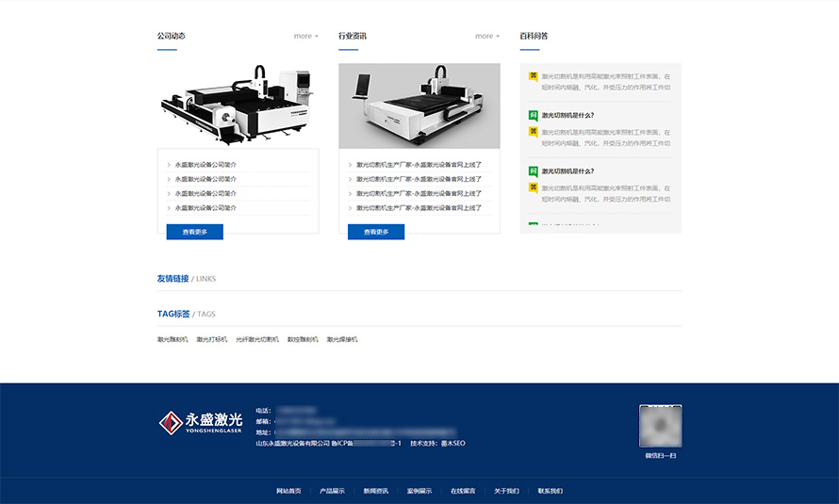The width and height of the screenshot is (839, 504).
Task: Open second 激光切割机是什么? question
Action: [568, 171]
